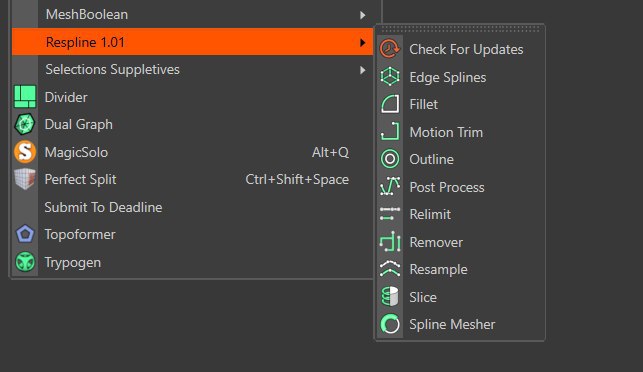Select Fillet in Respline submenu

(x=461, y=104)
